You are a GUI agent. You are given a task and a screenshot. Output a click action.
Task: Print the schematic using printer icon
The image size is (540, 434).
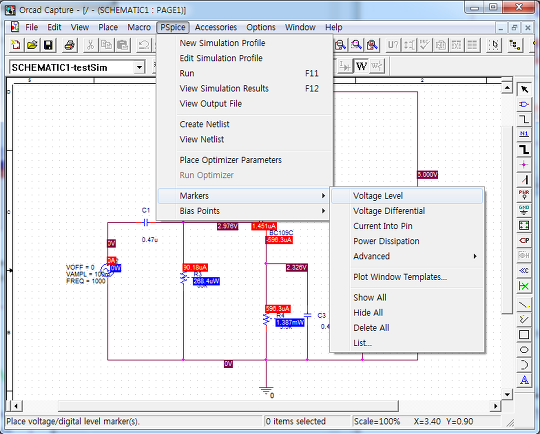(70, 45)
